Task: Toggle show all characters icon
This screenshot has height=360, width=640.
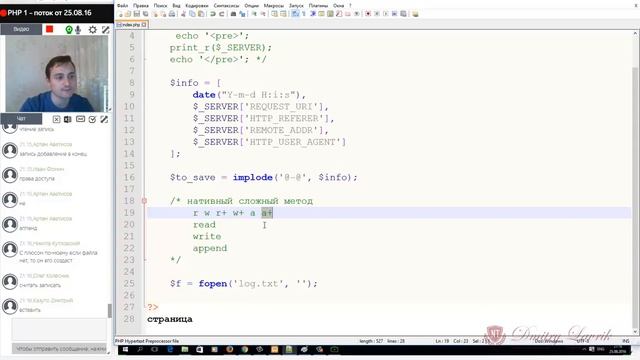Action: tap(304, 14)
